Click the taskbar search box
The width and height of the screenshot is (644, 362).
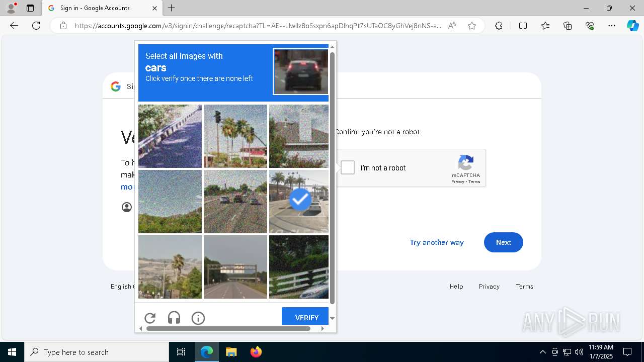(x=97, y=352)
